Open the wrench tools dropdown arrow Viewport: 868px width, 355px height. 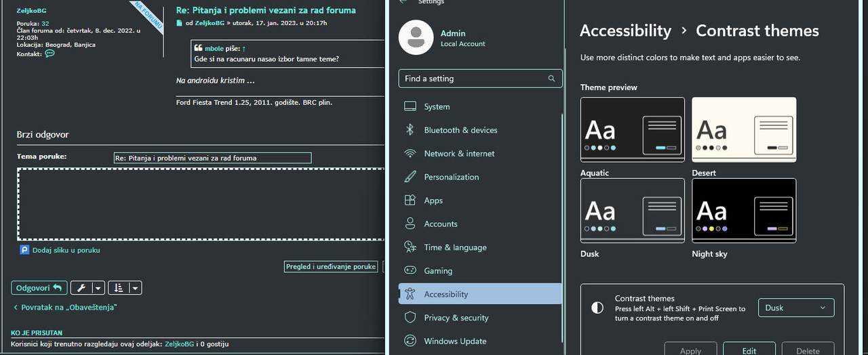(98, 288)
